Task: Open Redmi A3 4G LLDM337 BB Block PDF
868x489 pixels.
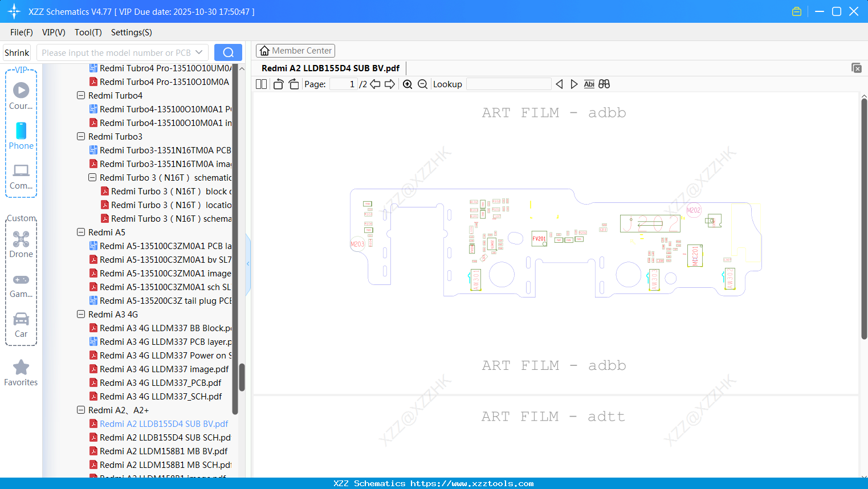Action: 161,328
